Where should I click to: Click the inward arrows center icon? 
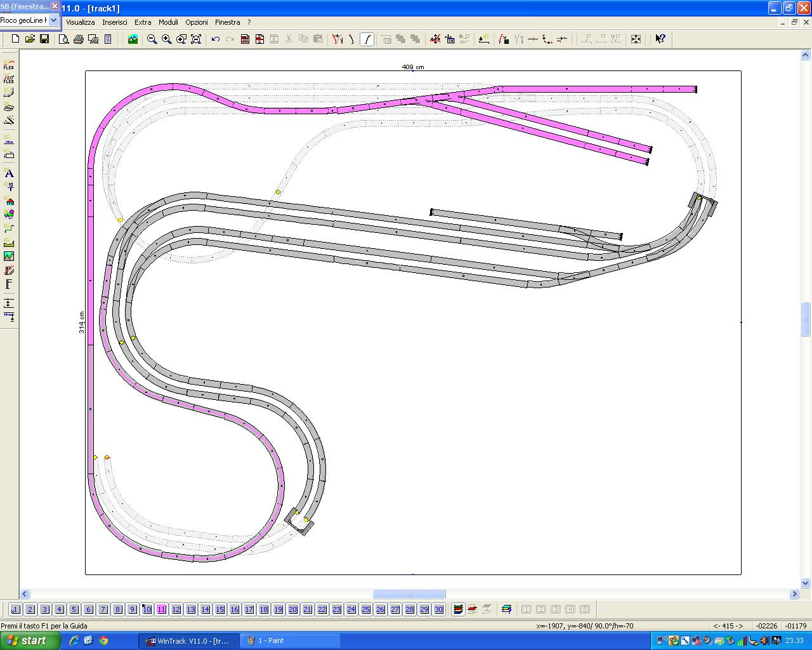coord(636,39)
